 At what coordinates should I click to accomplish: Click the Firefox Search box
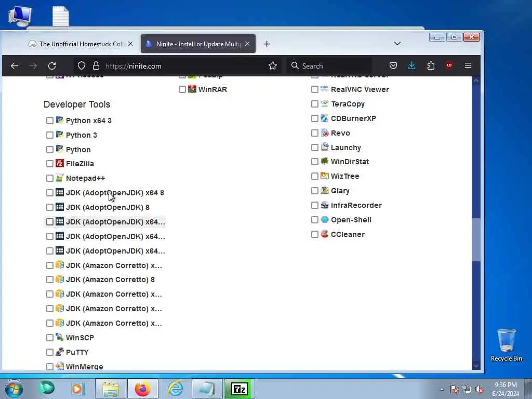tap(329, 66)
